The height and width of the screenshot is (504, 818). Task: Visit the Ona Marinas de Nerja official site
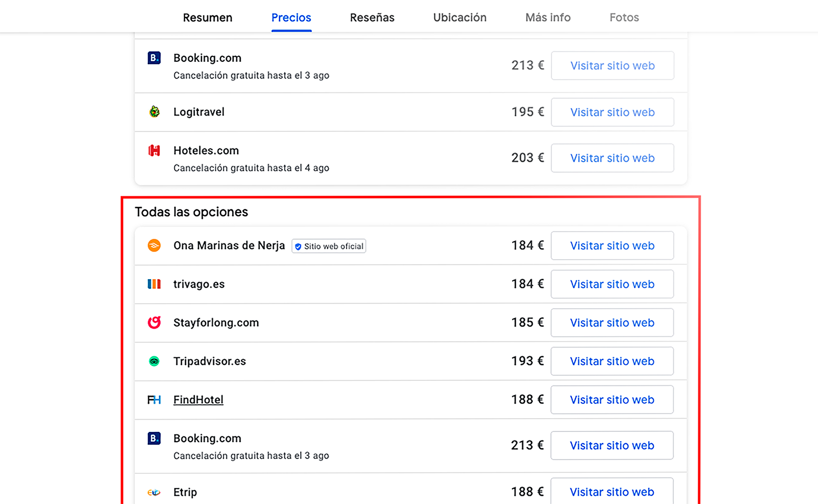612,245
